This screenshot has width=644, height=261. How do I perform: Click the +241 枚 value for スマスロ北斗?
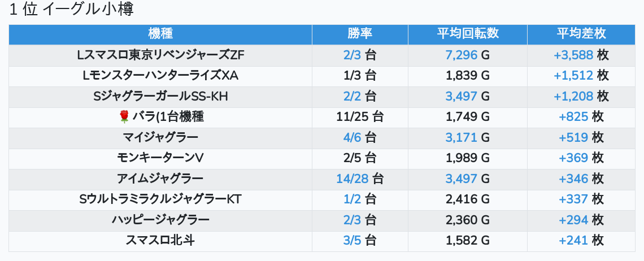pos(581,241)
